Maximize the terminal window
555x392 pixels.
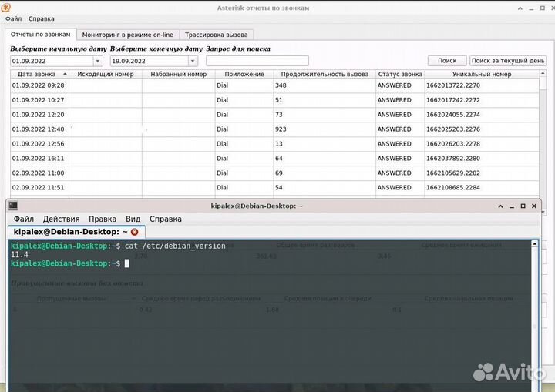click(x=523, y=206)
